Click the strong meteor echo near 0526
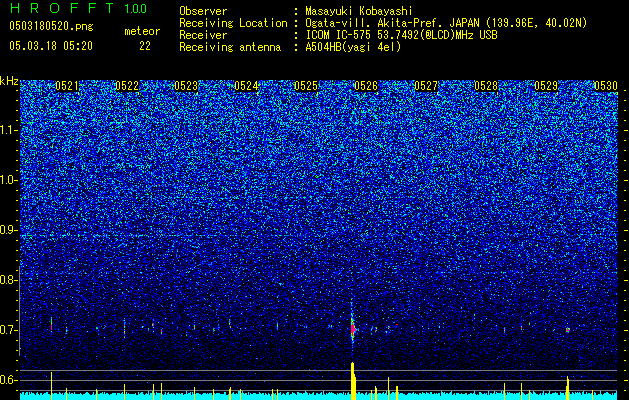This screenshot has height=400, width=629. point(353,328)
